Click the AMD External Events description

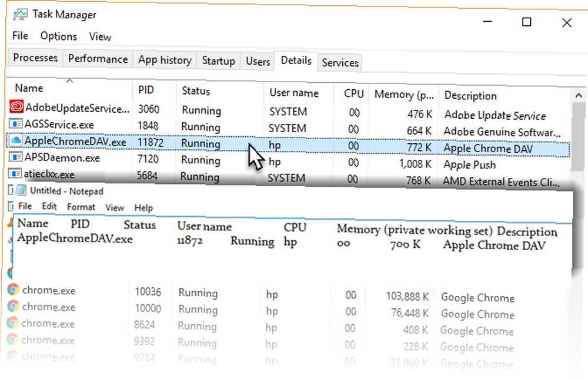pos(502,181)
